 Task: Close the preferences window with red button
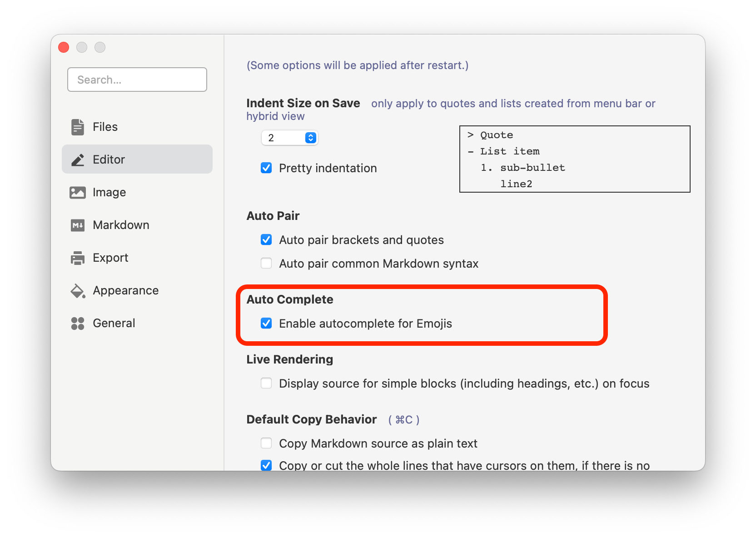pyautogui.click(x=64, y=47)
